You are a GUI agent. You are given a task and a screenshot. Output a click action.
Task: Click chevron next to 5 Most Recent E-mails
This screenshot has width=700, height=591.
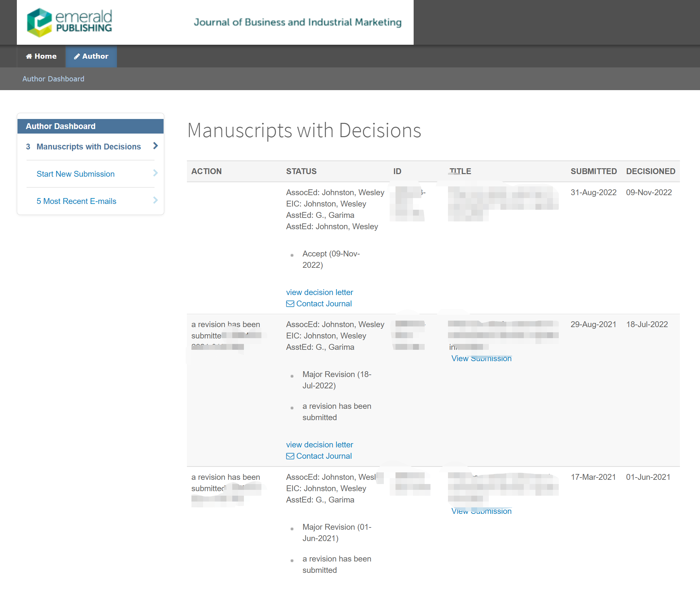tap(155, 200)
